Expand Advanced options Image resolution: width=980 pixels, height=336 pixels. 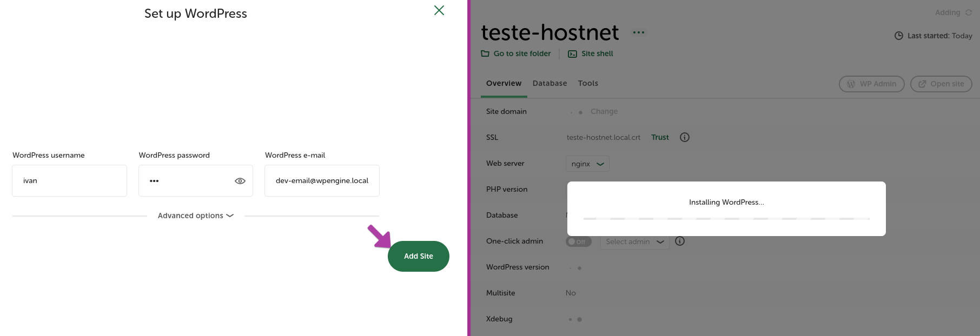click(196, 216)
